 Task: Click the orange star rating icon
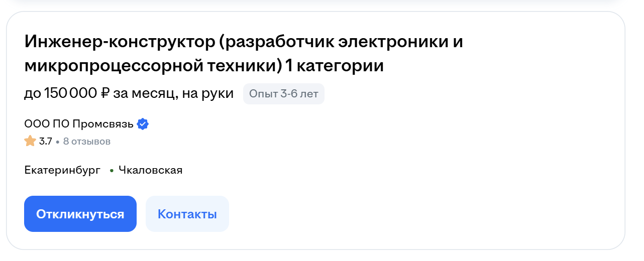point(30,141)
